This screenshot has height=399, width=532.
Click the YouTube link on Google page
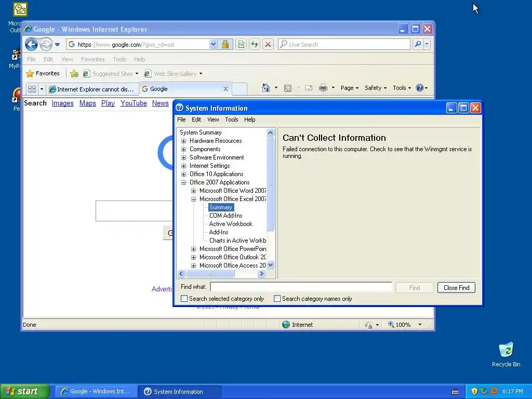click(134, 103)
